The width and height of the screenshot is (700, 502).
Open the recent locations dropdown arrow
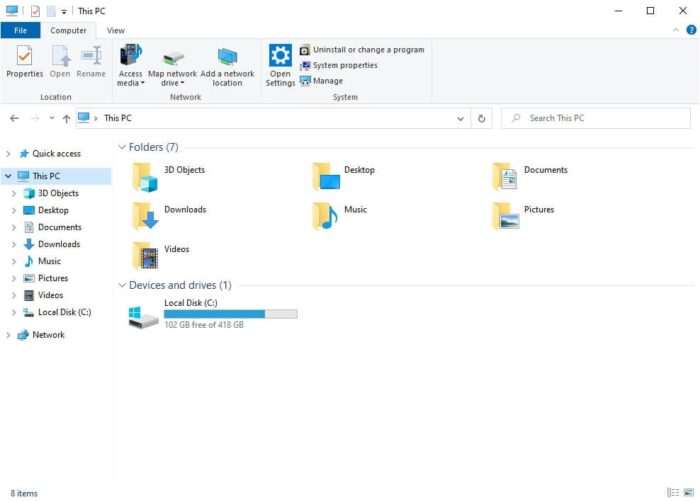coord(52,118)
